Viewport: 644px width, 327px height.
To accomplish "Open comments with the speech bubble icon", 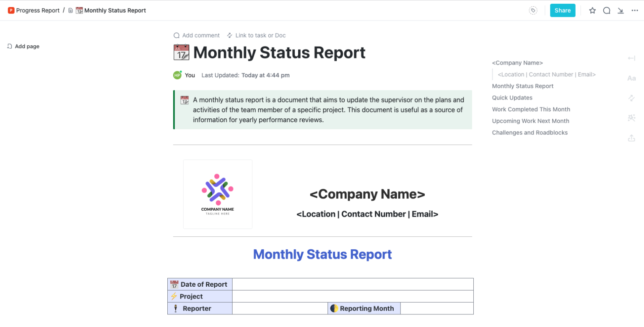I will (607, 10).
